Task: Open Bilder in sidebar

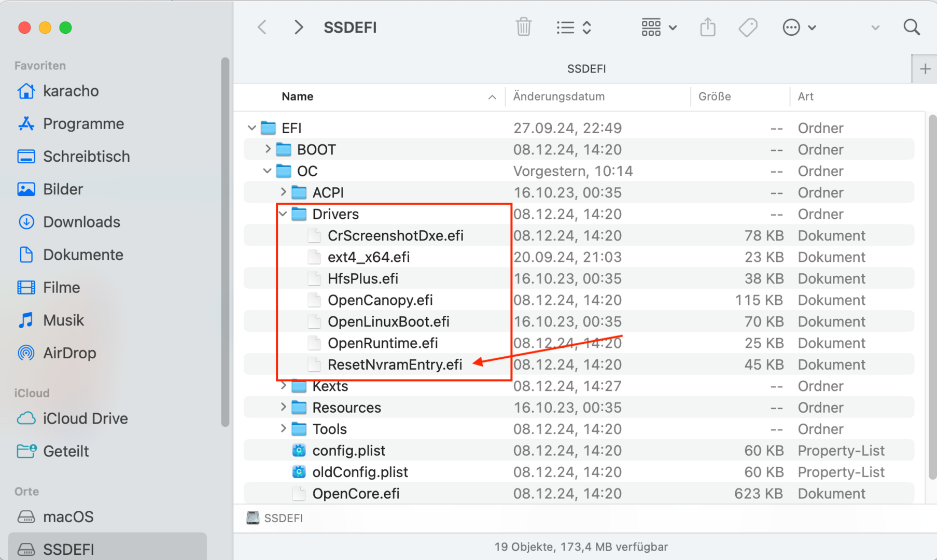Action: click(x=50, y=189)
